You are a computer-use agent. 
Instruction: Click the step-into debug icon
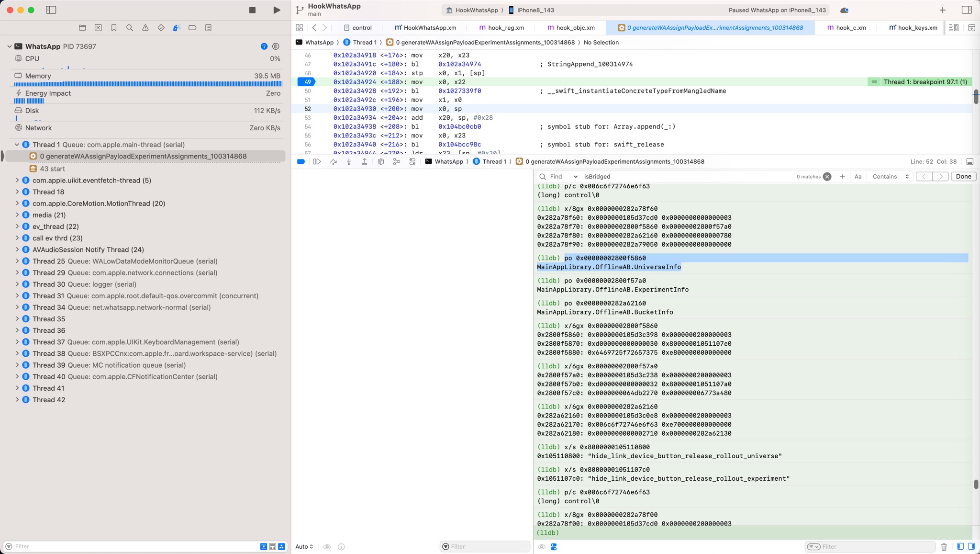click(349, 161)
